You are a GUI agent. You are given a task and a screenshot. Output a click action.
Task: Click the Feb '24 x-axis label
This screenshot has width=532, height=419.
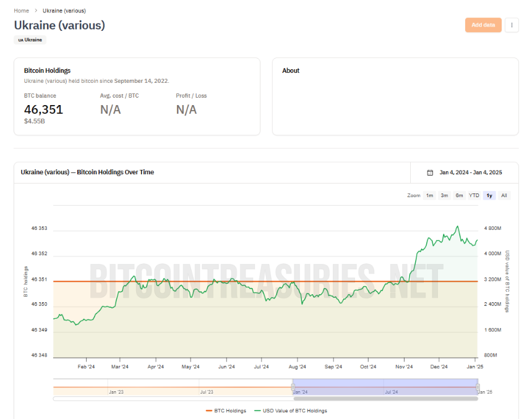point(86,367)
